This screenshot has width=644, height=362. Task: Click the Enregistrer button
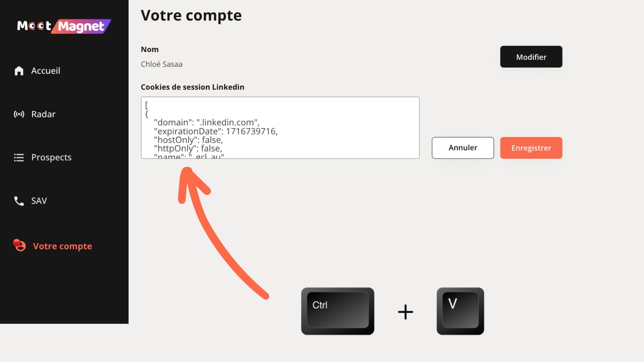pyautogui.click(x=531, y=147)
